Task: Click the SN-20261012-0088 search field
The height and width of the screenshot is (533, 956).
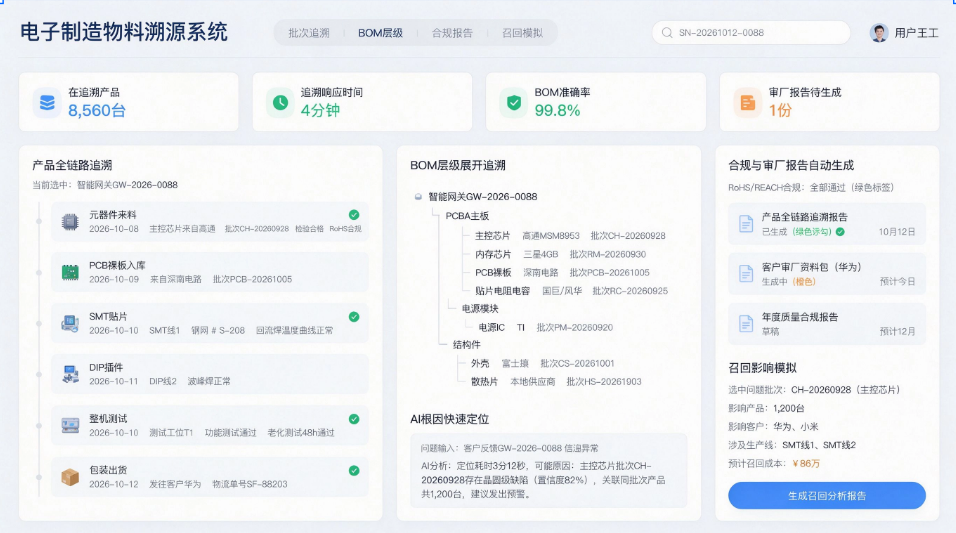Action: point(751,32)
